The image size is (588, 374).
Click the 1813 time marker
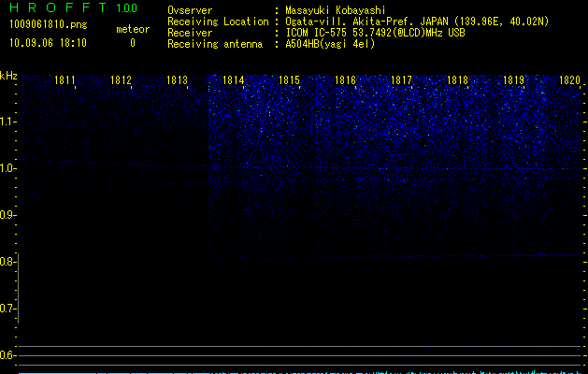(177, 80)
